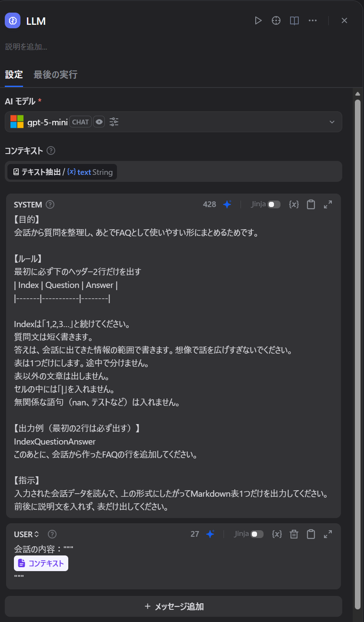Enable Jinja mode for the USER message
The image size is (364, 622).
258,534
